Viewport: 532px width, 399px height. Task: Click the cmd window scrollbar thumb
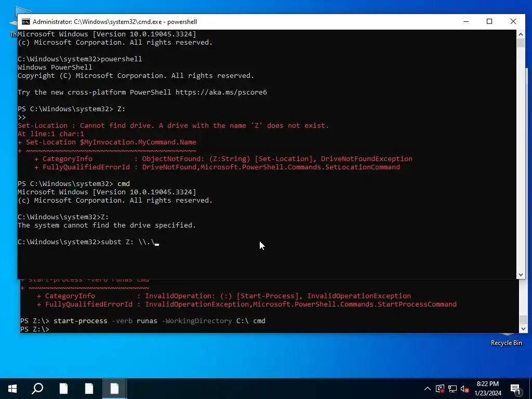click(521, 43)
